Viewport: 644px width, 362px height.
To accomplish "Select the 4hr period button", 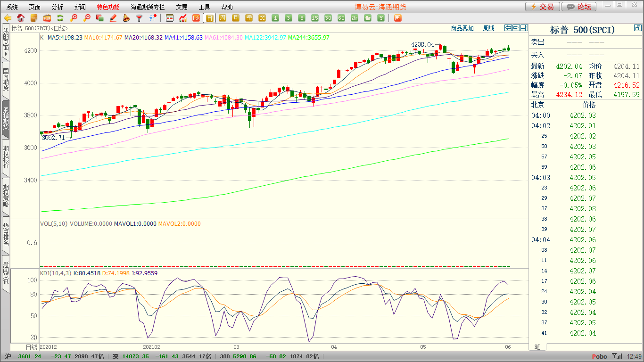I will 368,18.
